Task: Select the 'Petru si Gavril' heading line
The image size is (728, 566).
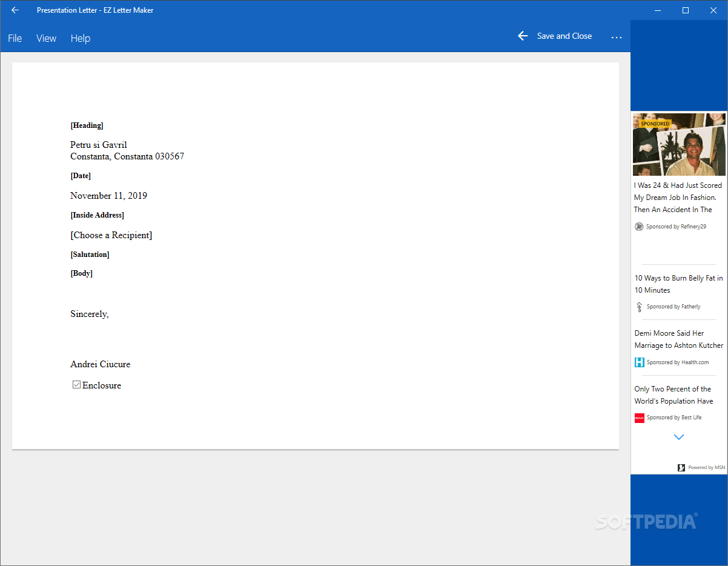Action: tap(99, 145)
